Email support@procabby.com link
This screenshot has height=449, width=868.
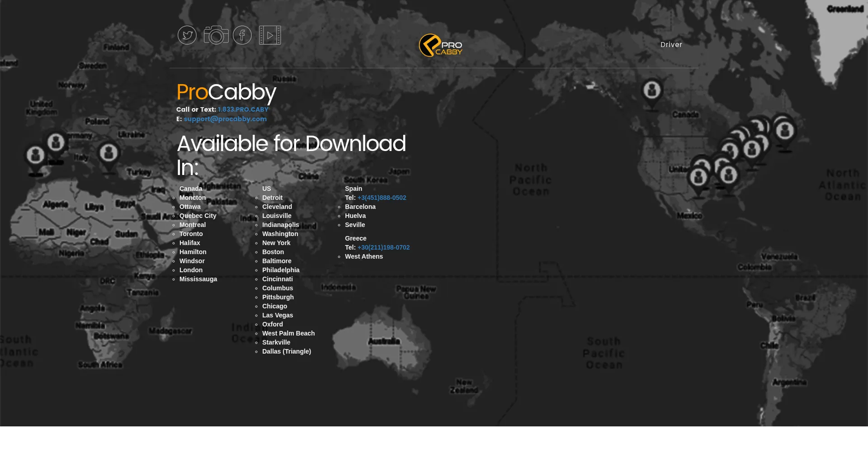pos(225,119)
